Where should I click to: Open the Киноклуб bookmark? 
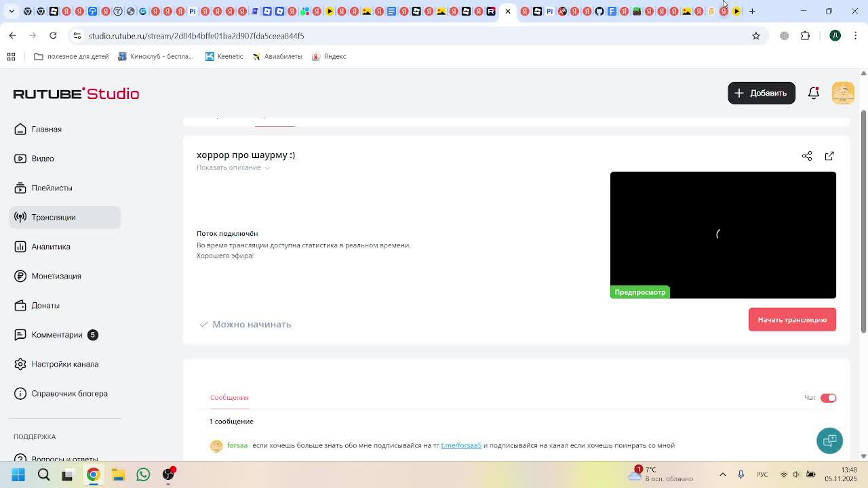(x=156, y=56)
